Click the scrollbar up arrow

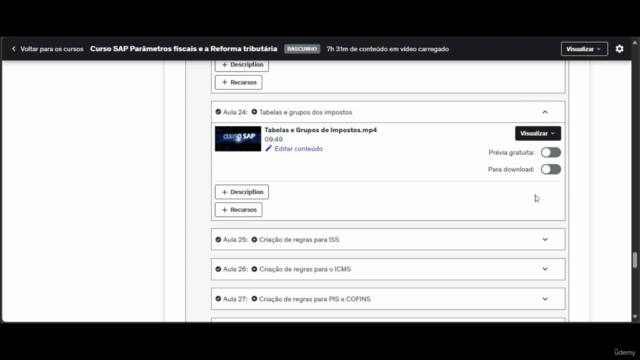635,42
